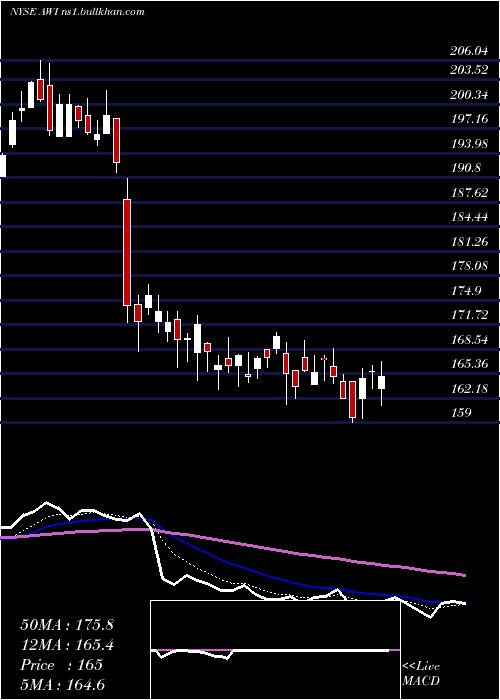Viewport: 500px width, 700px height.
Task: Click the 174.9 price axis label
Action: [466, 291]
